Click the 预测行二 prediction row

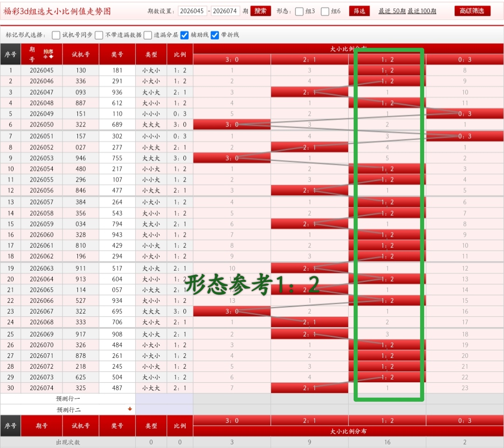point(68,410)
